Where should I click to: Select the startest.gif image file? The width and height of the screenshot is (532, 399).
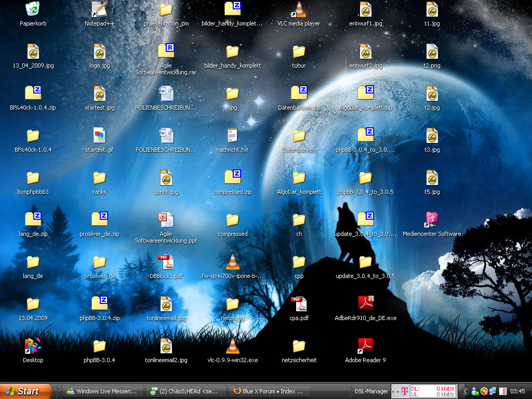click(99, 135)
